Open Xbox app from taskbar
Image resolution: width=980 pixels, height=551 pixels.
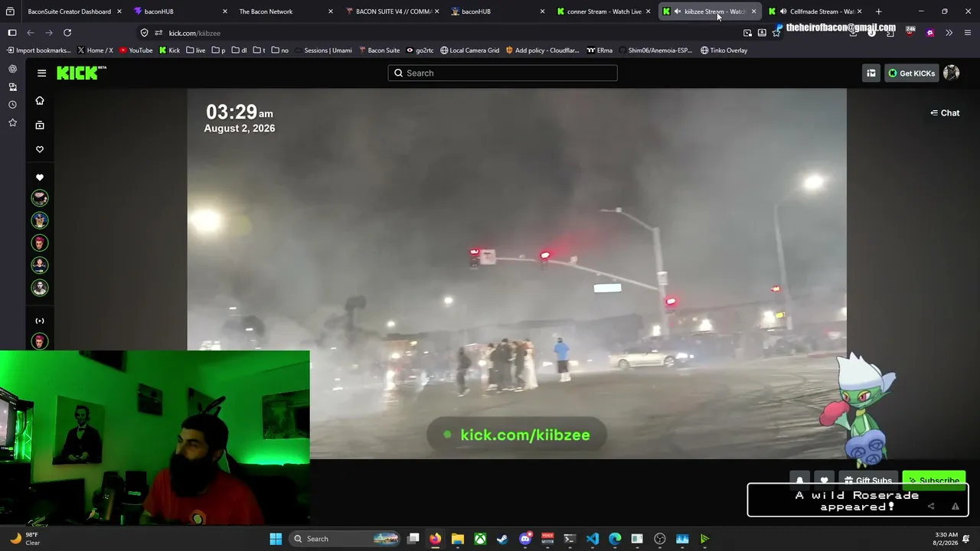480,539
